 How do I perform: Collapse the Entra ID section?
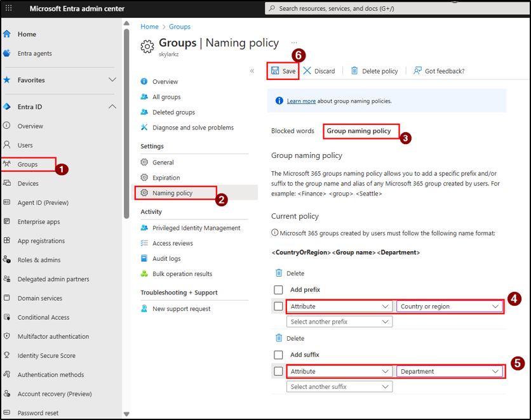coord(112,107)
